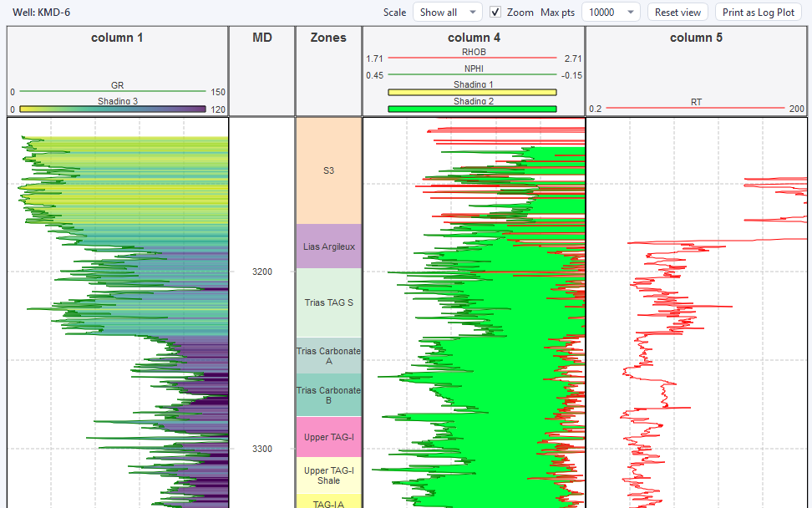
Task: Click the NPHI max value -0.15
Action: coord(571,75)
